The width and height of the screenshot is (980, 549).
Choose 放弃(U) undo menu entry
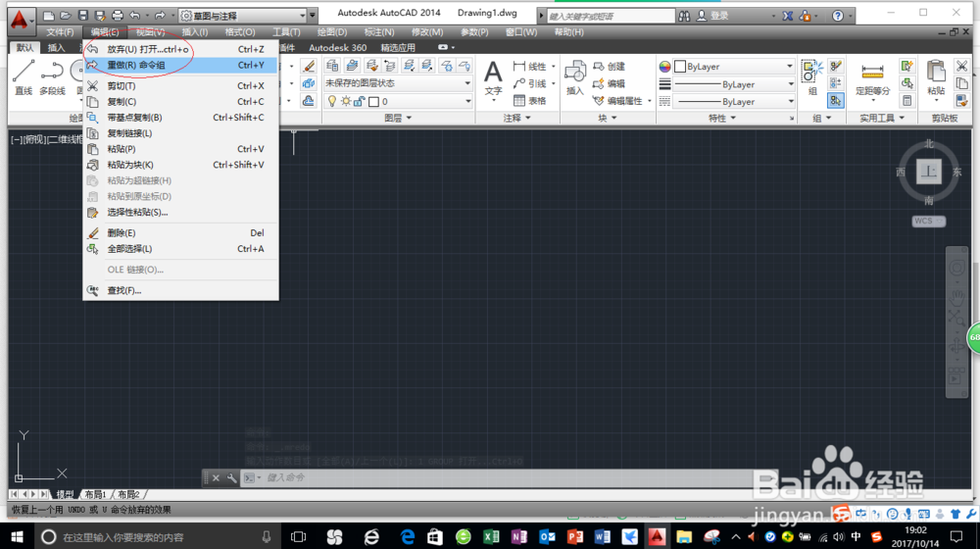point(180,49)
